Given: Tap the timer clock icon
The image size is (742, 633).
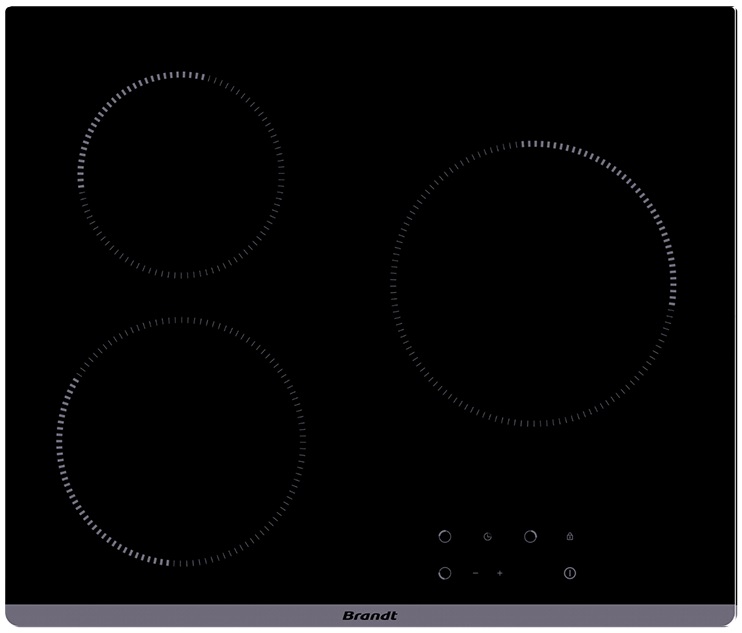Looking at the screenshot, I should click(488, 537).
